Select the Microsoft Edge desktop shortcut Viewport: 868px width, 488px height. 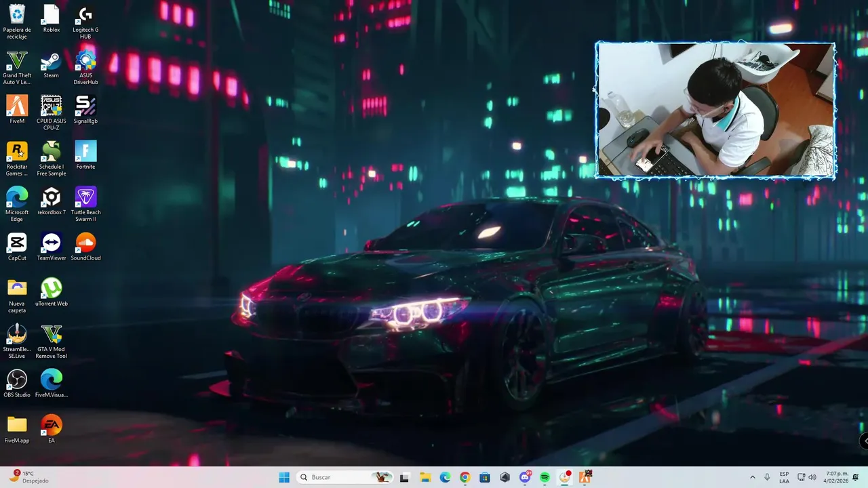pyautogui.click(x=17, y=204)
